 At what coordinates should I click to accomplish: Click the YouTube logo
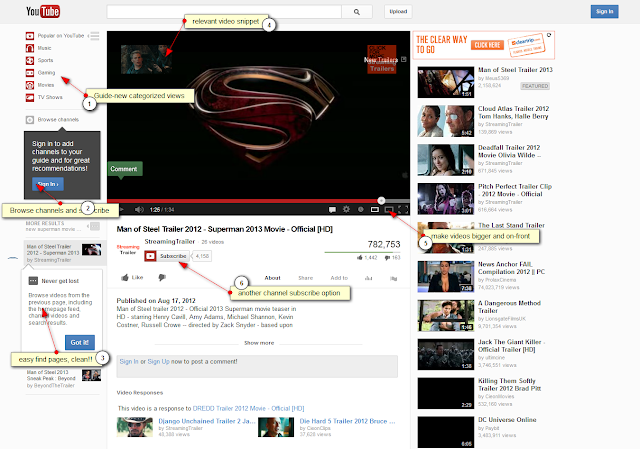coord(43,11)
